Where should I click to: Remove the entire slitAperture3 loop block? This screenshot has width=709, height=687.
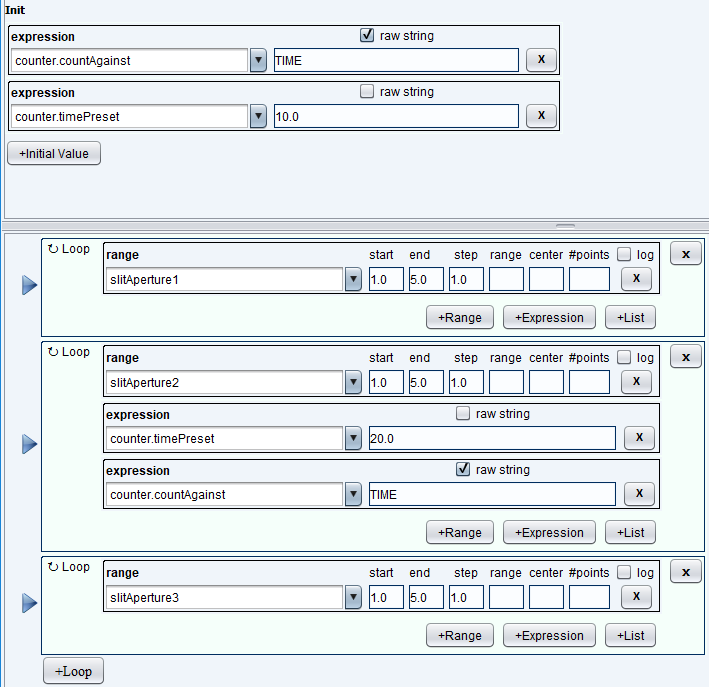coord(685,572)
